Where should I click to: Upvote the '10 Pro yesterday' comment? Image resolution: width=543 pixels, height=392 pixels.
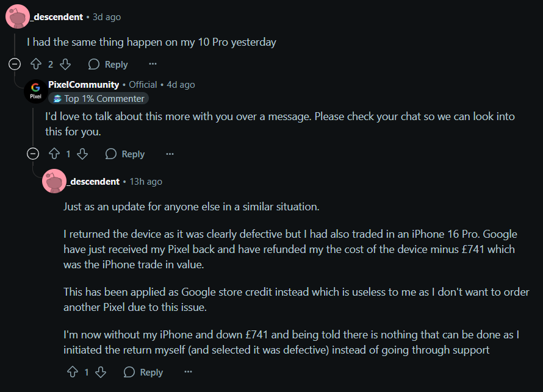click(x=36, y=64)
